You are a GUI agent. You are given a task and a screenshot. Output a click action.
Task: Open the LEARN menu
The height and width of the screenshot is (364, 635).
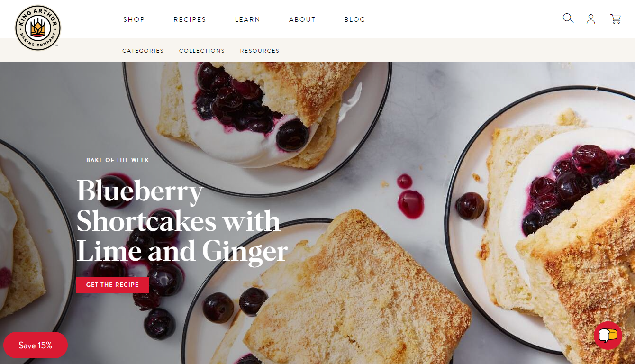(247, 19)
